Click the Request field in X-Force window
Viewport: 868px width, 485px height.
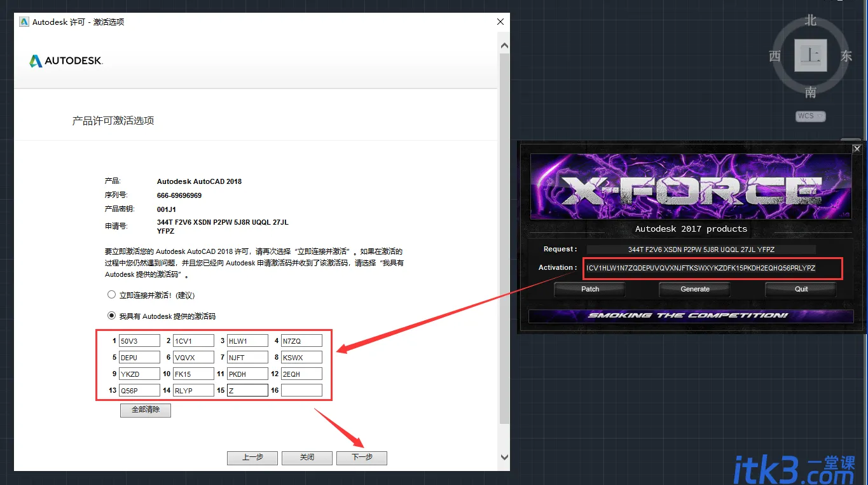pyautogui.click(x=701, y=250)
